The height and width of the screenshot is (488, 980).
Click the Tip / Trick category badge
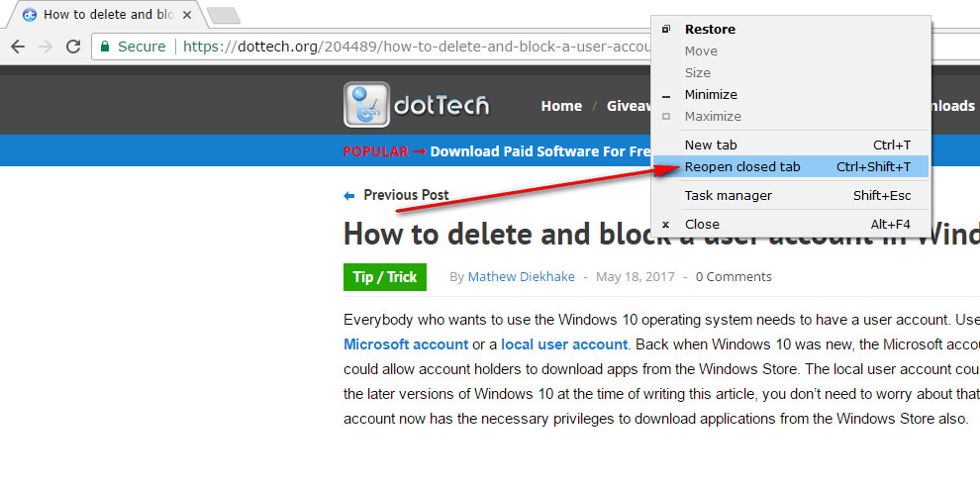point(385,277)
